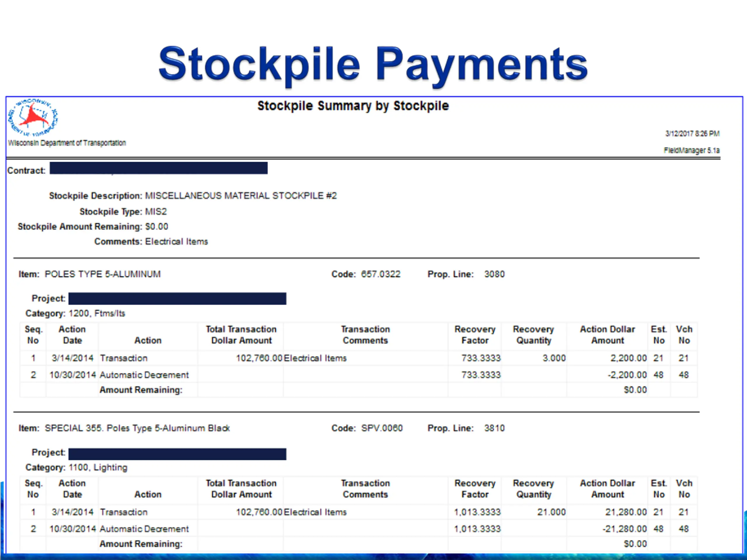
Task: Click the redacted Project bar under POLES TYPE 5-ALUMINUM
Action: click(x=177, y=299)
